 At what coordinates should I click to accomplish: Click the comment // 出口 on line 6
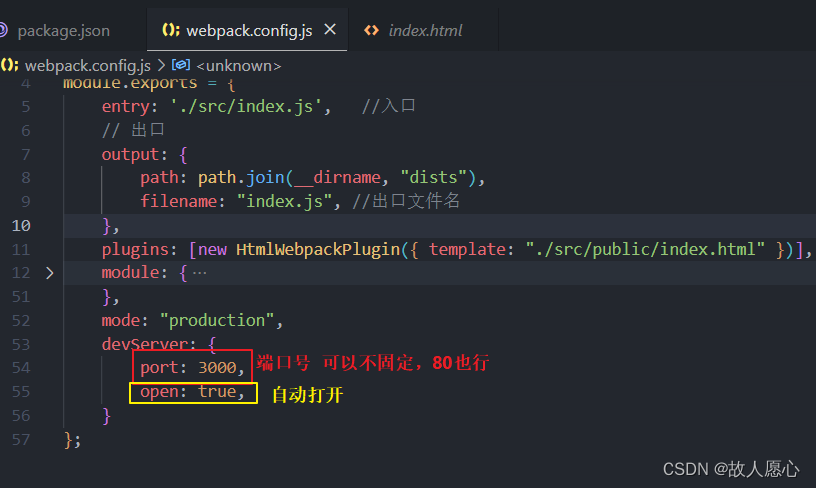click(x=133, y=130)
